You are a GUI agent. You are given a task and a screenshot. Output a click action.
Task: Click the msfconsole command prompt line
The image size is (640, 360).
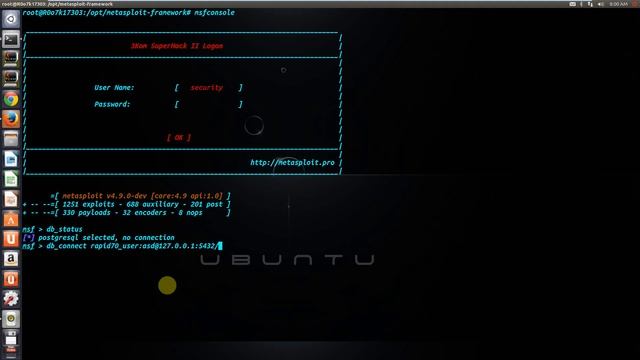coord(129,13)
